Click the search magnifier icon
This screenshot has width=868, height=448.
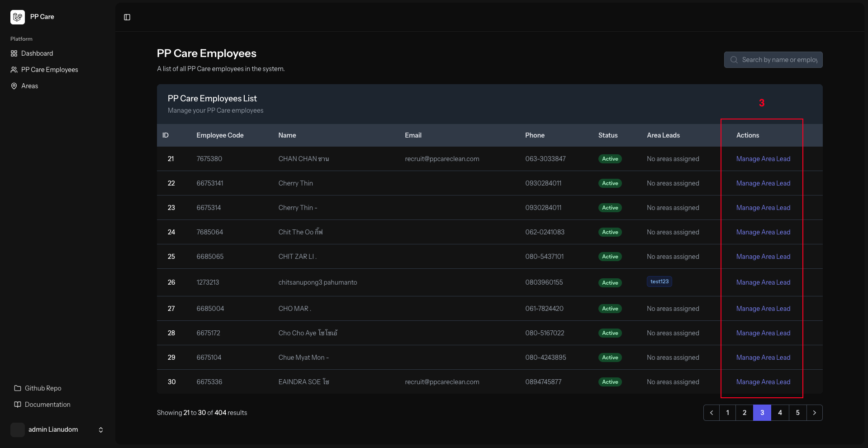point(734,60)
